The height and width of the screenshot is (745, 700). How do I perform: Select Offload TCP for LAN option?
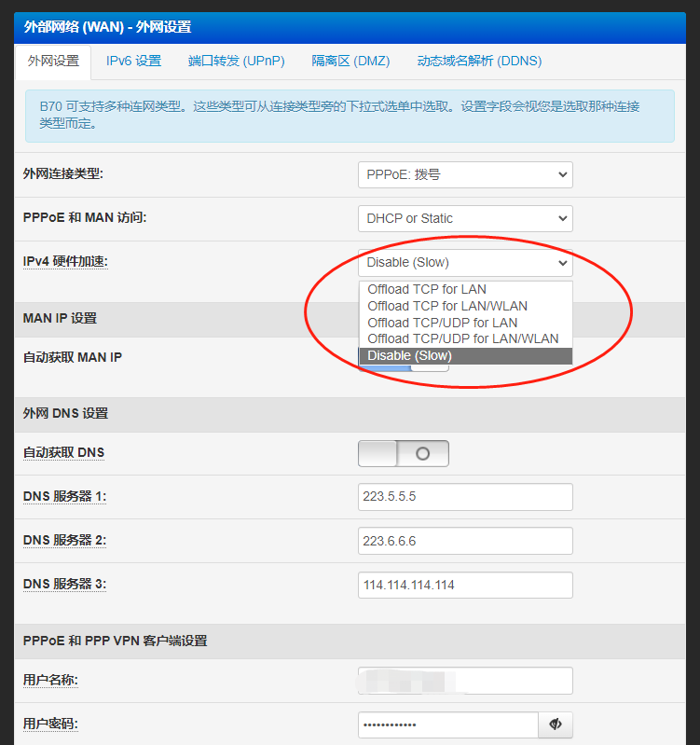pos(427,289)
